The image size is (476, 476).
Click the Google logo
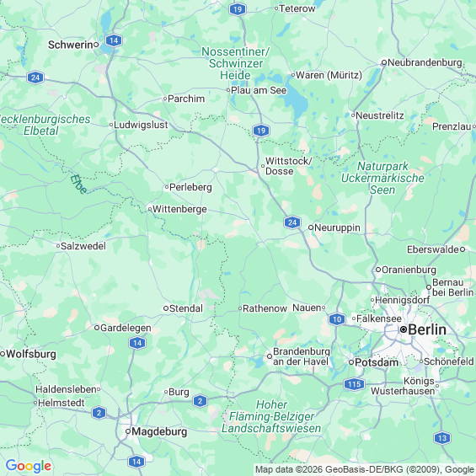(x=29, y=466)
